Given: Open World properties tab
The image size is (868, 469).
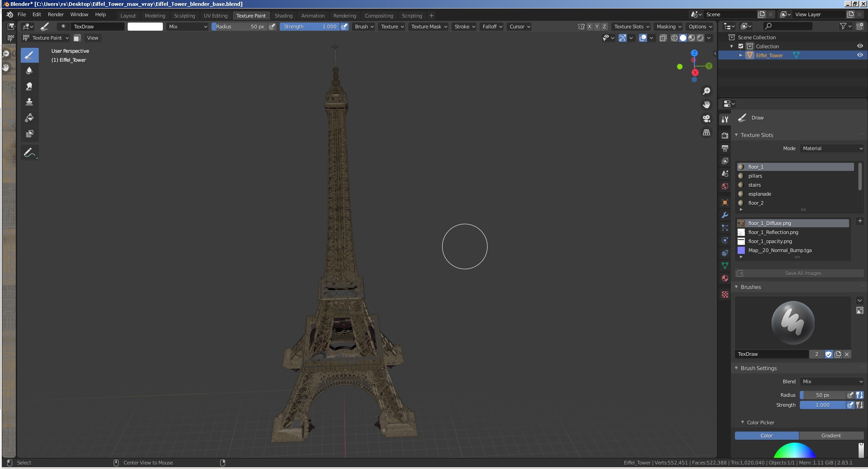Looking at the screenshot, I should coord(725,186).
